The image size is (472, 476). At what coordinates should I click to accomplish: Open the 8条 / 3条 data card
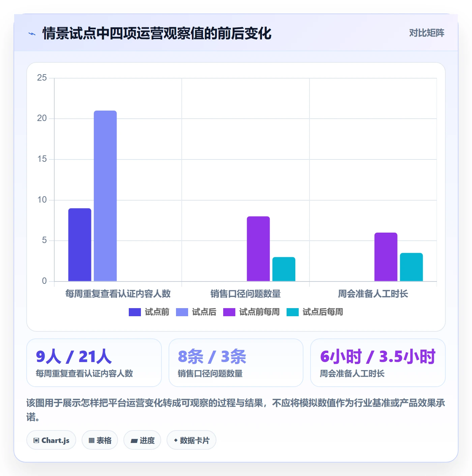click(236, 363)
